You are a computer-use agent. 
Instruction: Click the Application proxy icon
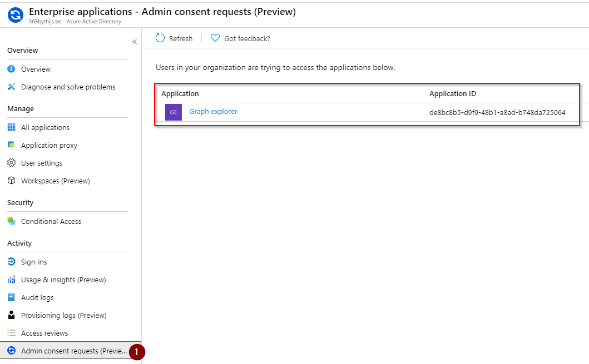pos(11,145)
